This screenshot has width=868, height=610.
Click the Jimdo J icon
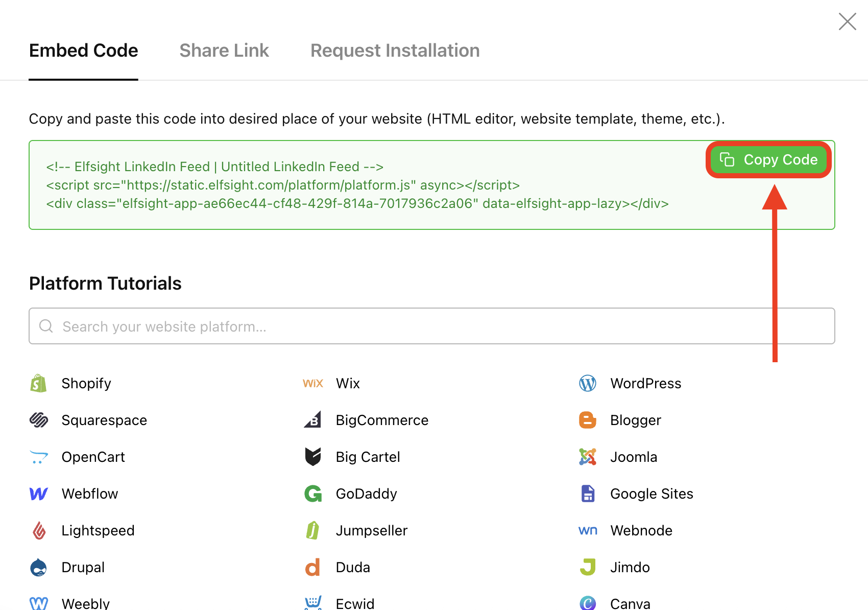click(588, 567)
